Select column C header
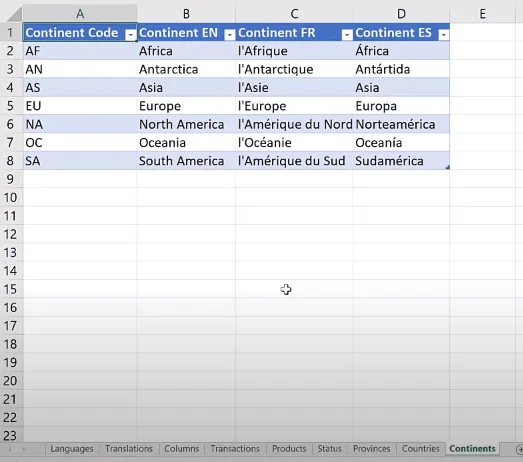This screenshot has height=462, width=523. click(x=294, y=14)
